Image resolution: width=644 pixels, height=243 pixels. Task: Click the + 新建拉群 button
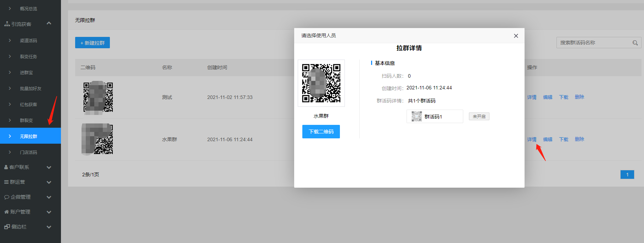click(x=93, y=43)
